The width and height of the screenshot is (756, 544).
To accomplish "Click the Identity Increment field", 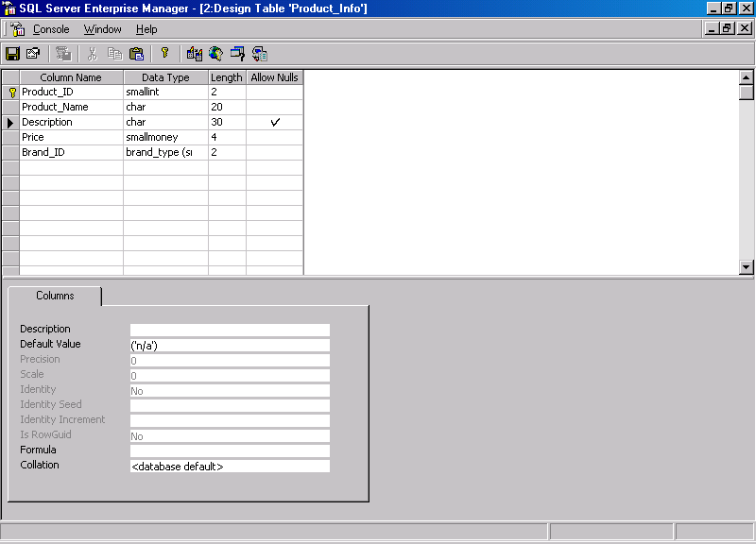I will pos(230,420).
